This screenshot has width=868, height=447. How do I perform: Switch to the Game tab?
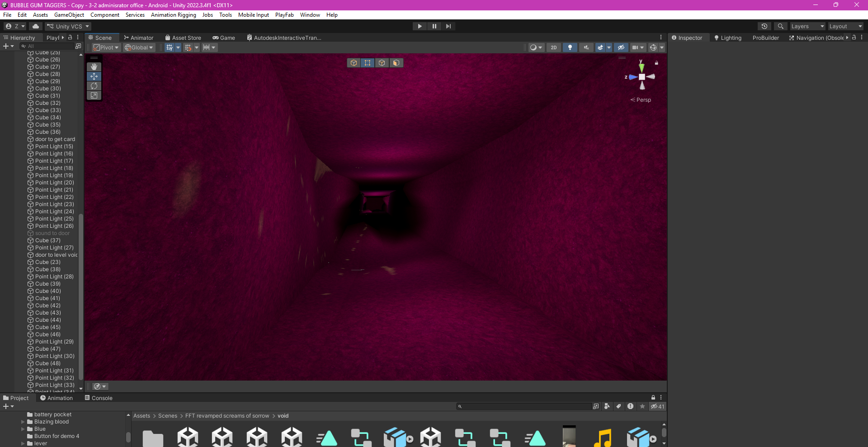click(224, 38)
